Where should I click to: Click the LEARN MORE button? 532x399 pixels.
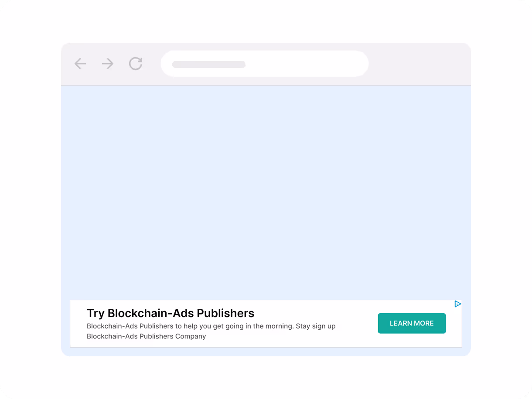[x=412, y=323]
